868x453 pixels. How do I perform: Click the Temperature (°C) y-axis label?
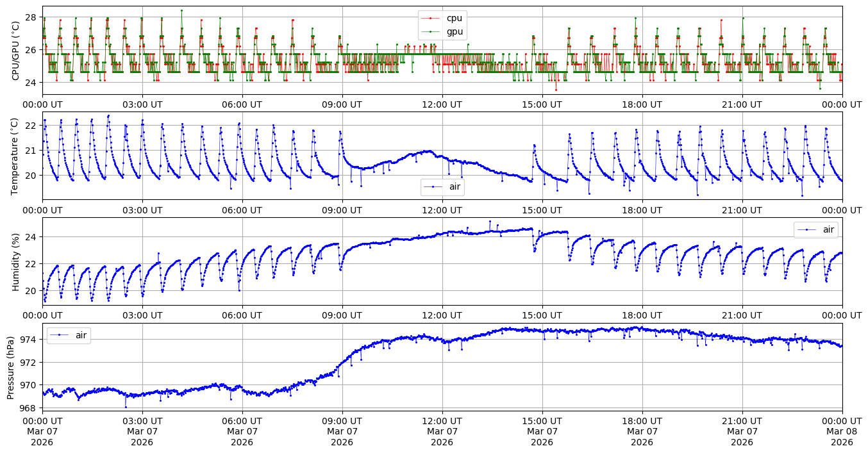tap(16, 156)
